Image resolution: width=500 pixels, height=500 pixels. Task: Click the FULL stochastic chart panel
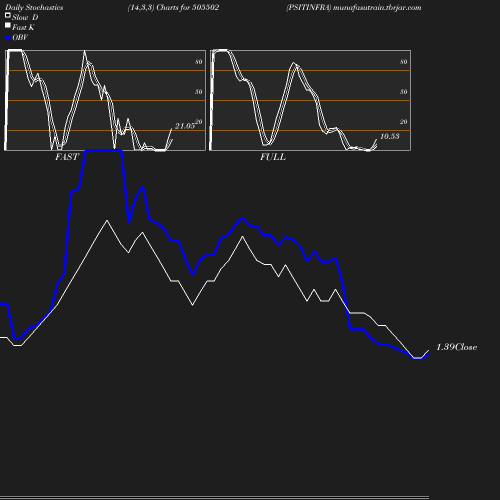(x=310, y=100)
